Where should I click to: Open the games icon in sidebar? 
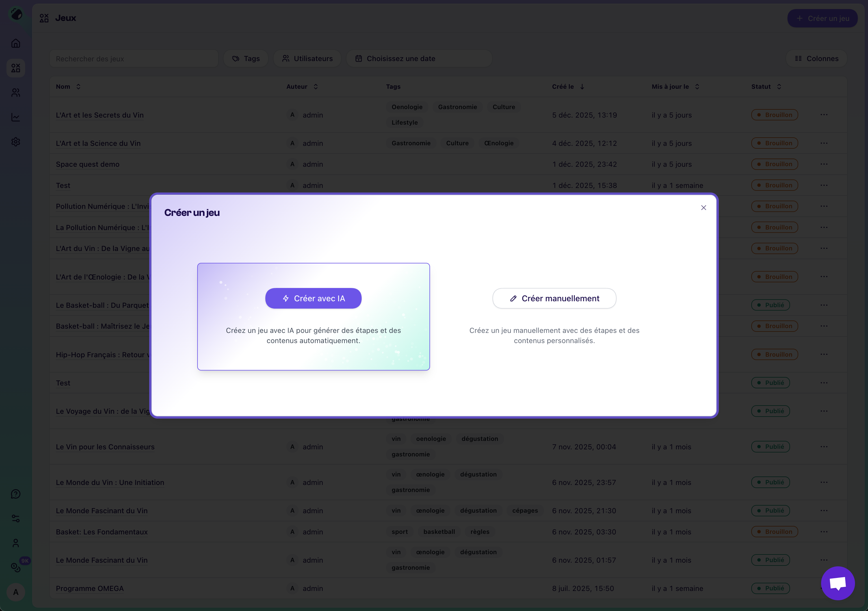[16, 68]
